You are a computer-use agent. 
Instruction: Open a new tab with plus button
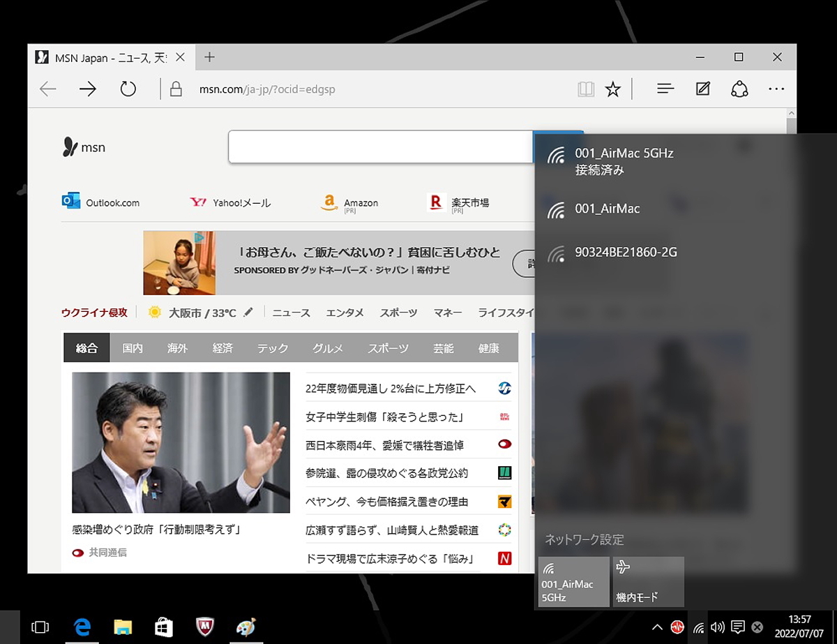coord(209,57)
